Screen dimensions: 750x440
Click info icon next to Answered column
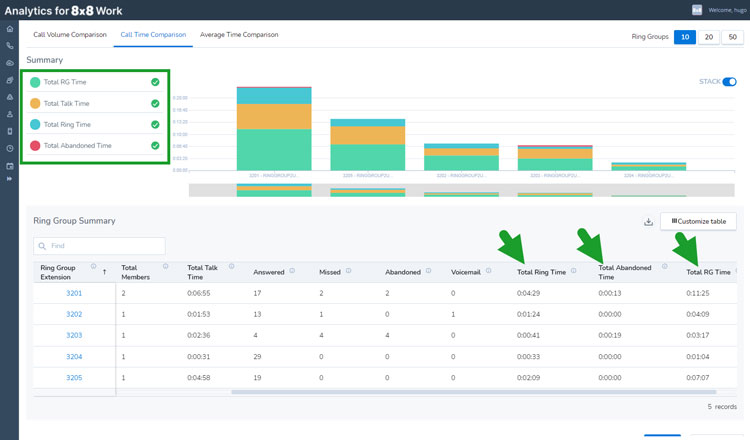[292, 271]
